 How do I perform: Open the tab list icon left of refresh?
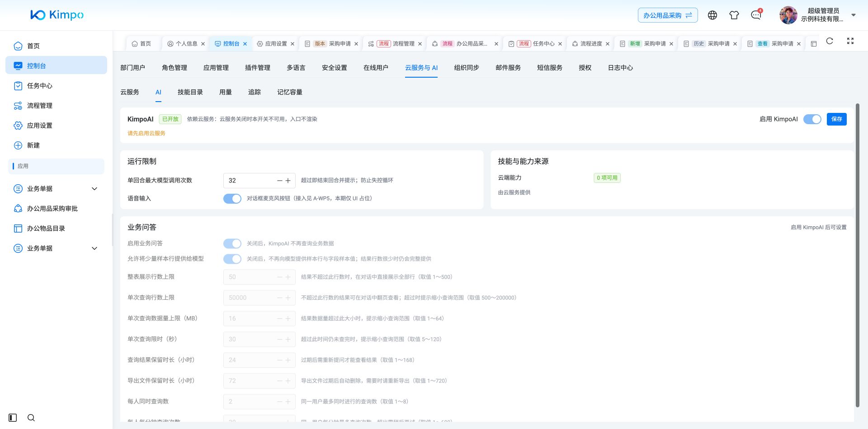pos(814,44)
